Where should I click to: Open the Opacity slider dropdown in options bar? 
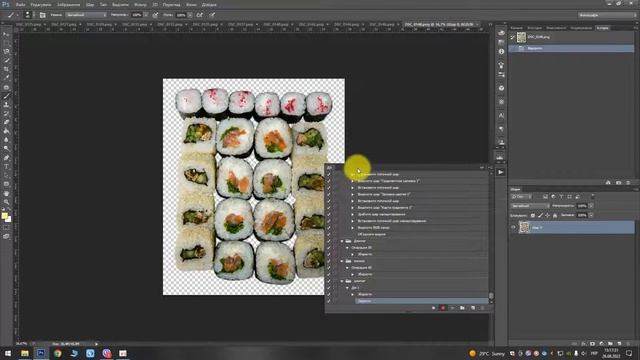point(146,15)
